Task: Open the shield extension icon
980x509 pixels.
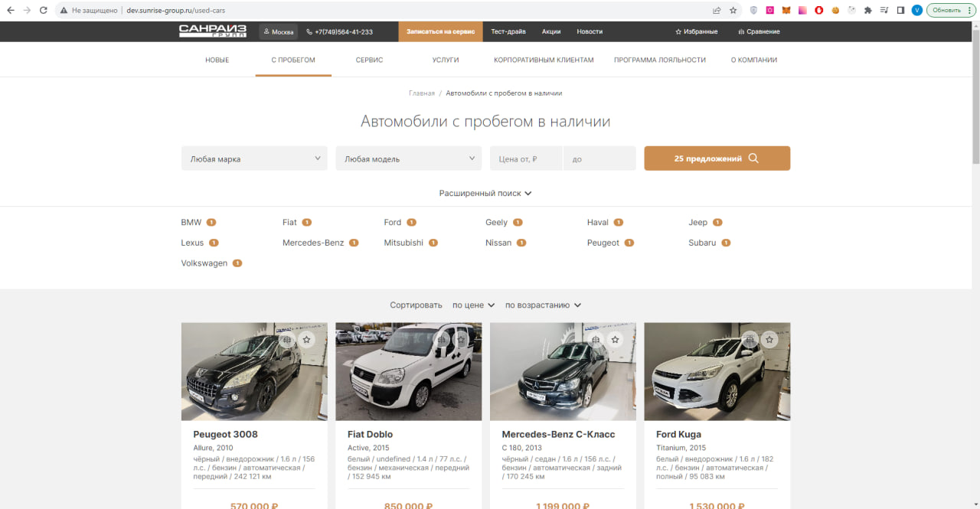Action: point(753,11)
